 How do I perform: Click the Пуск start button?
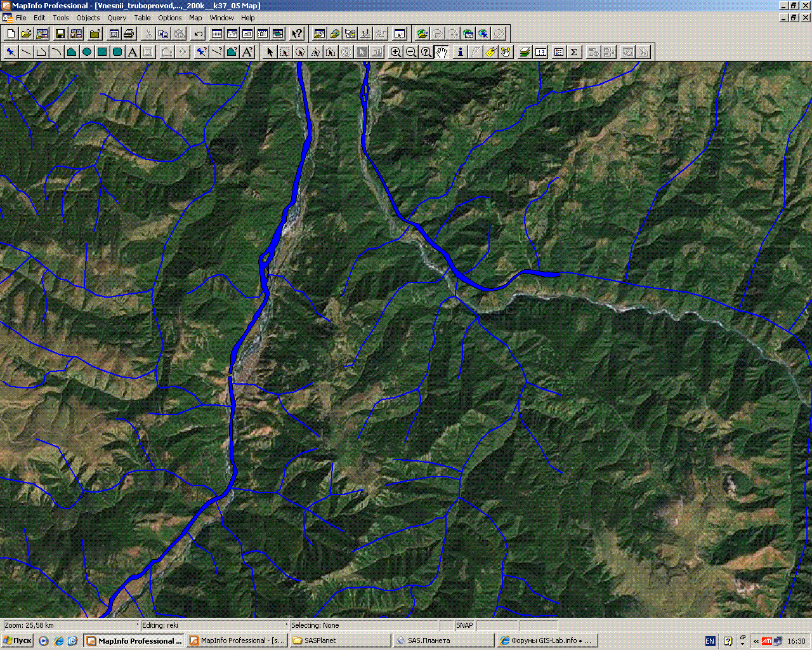tap(18, 640)
